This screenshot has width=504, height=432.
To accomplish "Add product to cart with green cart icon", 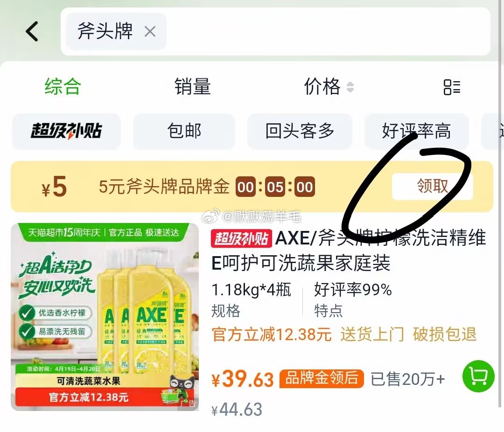I will (x=478, y=376).
